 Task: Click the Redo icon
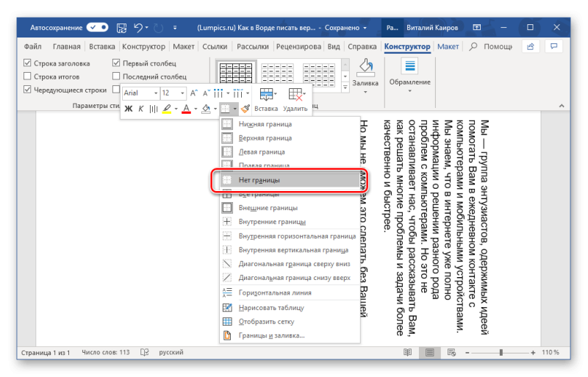159,28
